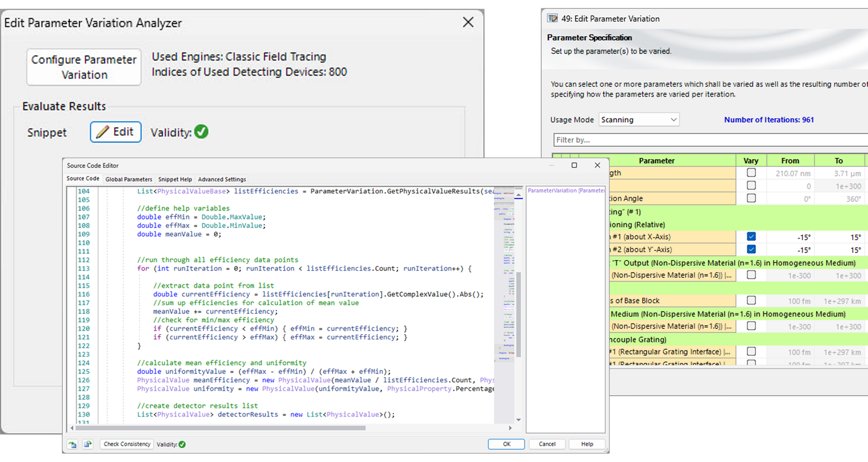The height and width of the screenshot is (462, 868).
Task: Click the 100 fm cell in Base Block row
Action: point(790,301)
